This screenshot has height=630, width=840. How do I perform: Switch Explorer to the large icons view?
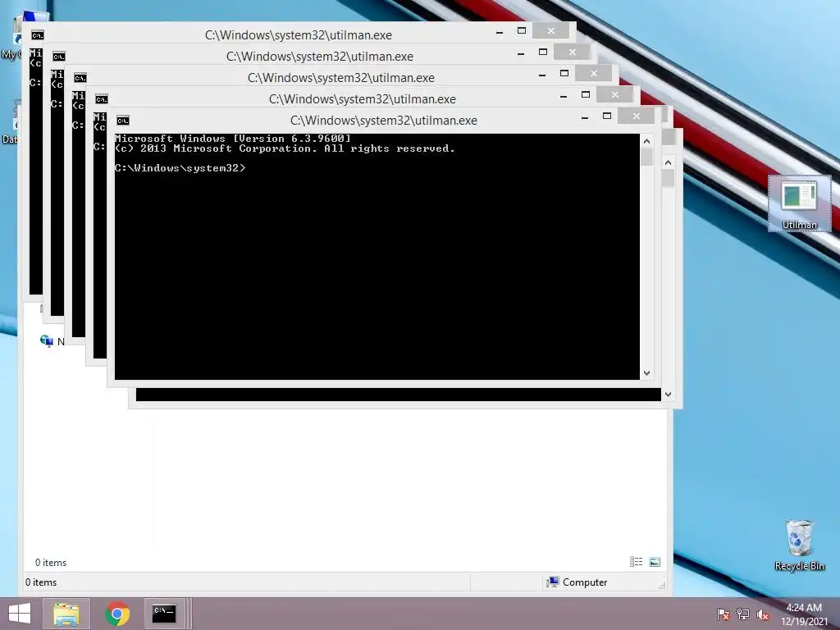tap(655, 561)
